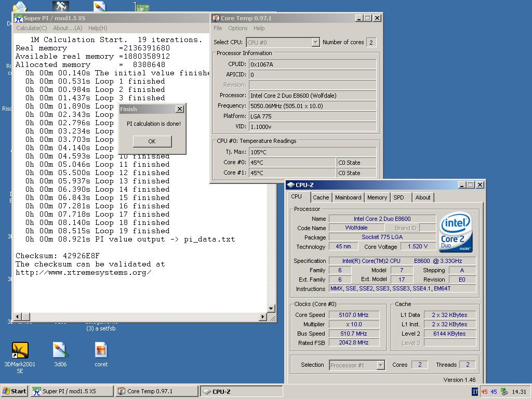Click the Checksum: 42926E8F line
Screen dimensions: 532x399
tap(58, 256)
